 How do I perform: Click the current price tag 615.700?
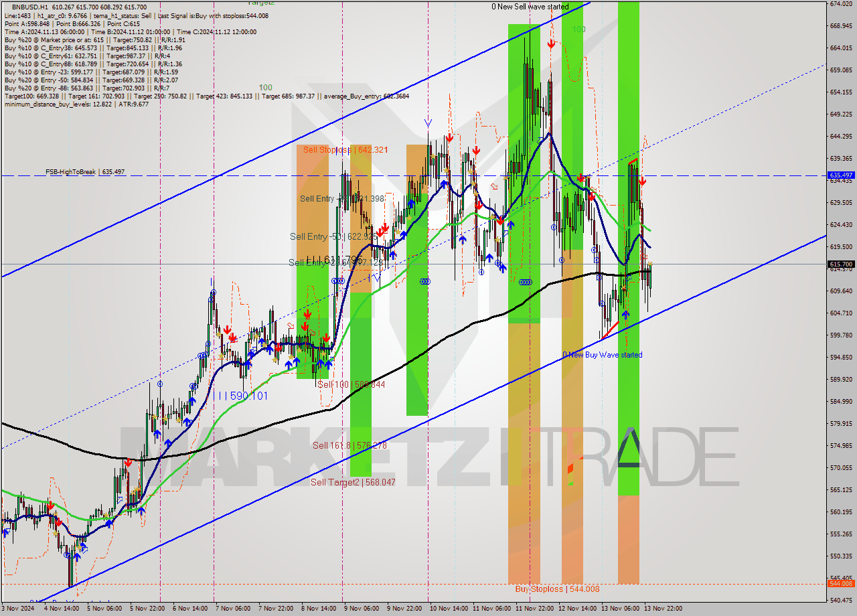pyautogui.click(x=842, y=264)
